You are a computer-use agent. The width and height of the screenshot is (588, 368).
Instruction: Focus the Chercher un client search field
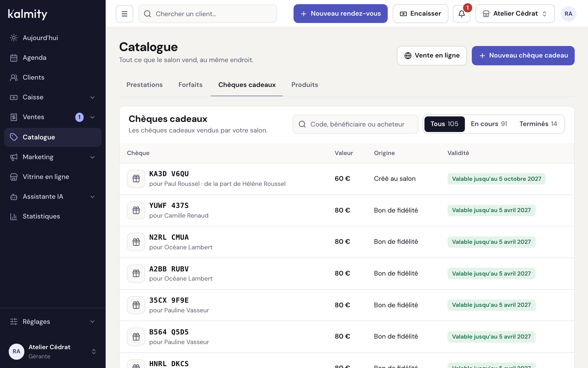coord(207,14)
